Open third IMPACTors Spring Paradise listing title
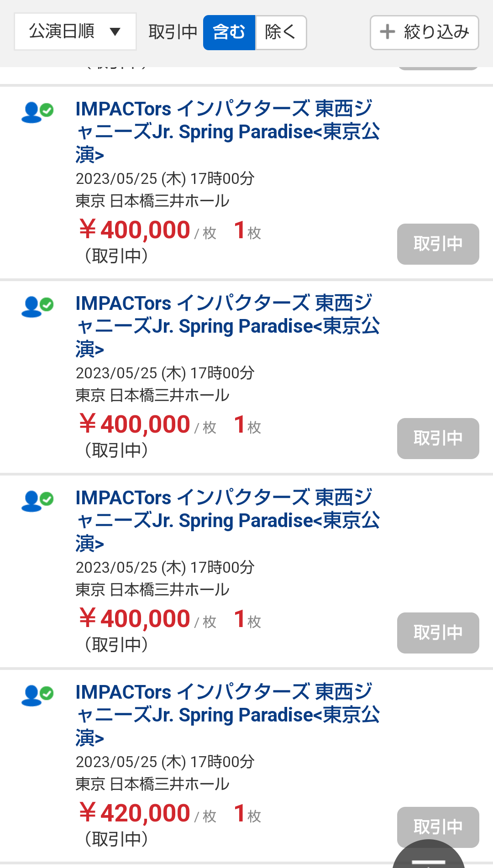The image size is (493, 868). click(227, 520)
